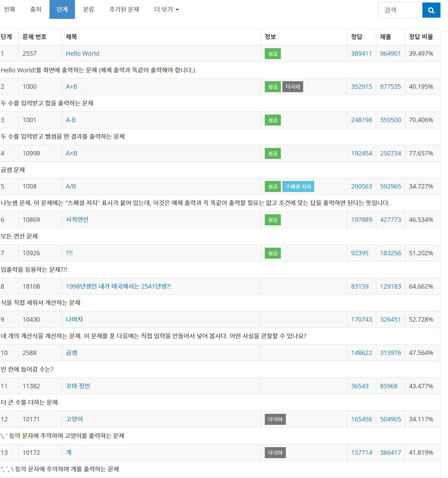Open correct count 165456 for 고양이
Image resolution: width=448 pixels, height=478 pixels.
coord(361,419)
